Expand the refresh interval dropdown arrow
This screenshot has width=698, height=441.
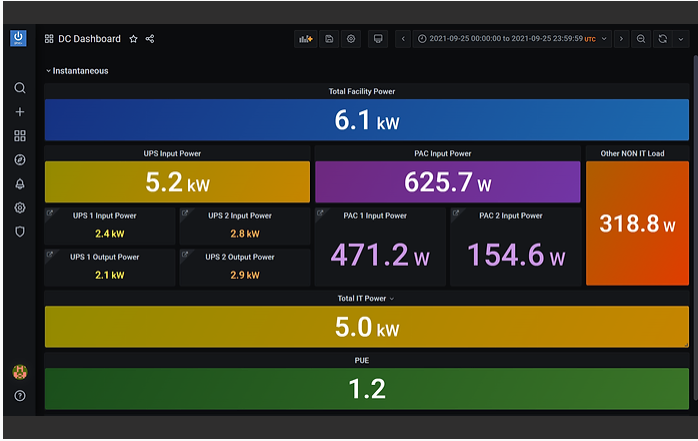coord(681,39)
